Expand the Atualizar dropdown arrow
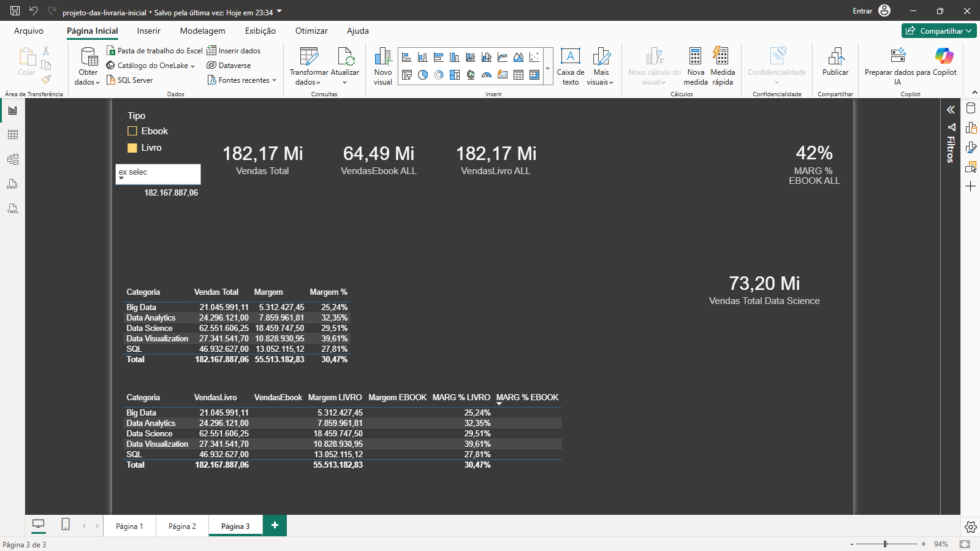This screenshot has width=980, height=551. (x=345, y=82)
